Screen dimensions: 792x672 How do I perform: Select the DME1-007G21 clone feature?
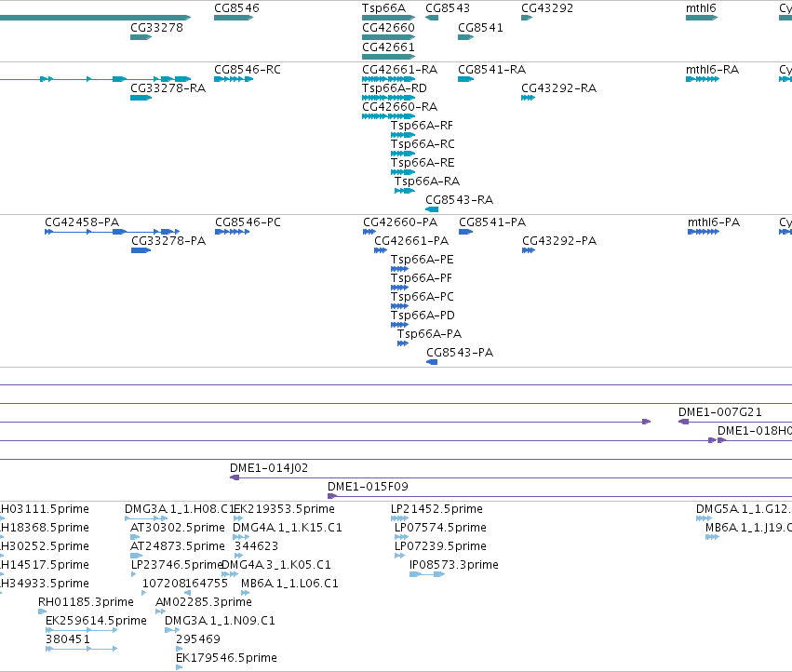[x=735, y=422]
